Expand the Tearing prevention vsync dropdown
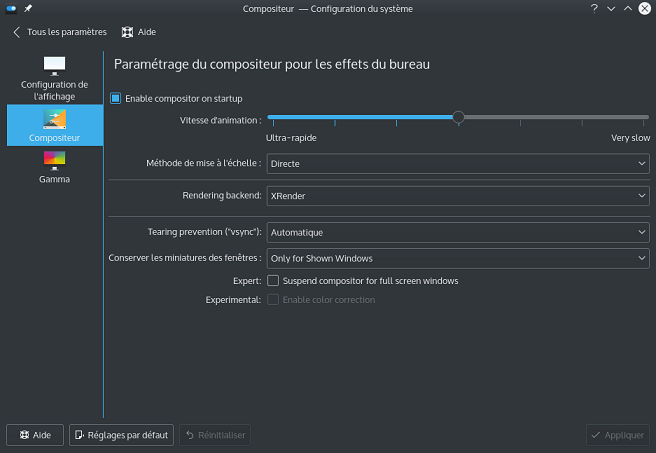 458,233
